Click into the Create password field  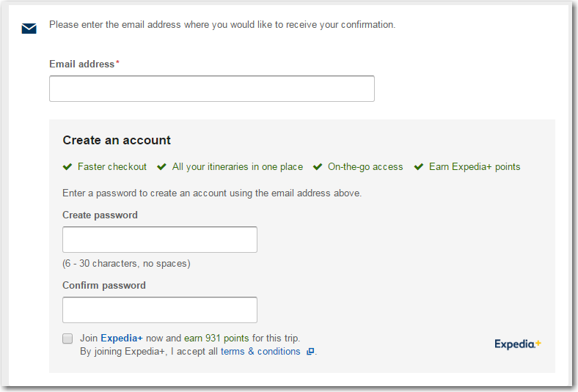pyautogui.click(x=160, y=240)
